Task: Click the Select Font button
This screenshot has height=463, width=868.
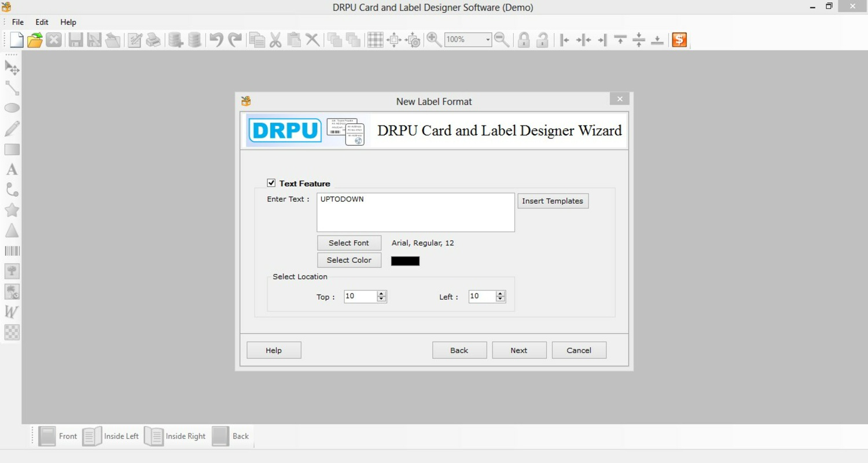Action: 349,243
